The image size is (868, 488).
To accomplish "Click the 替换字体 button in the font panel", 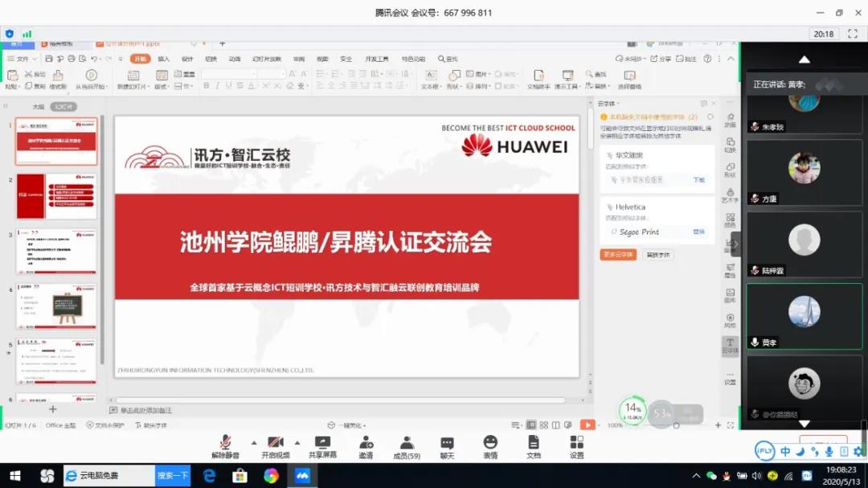I will point(658,255).
